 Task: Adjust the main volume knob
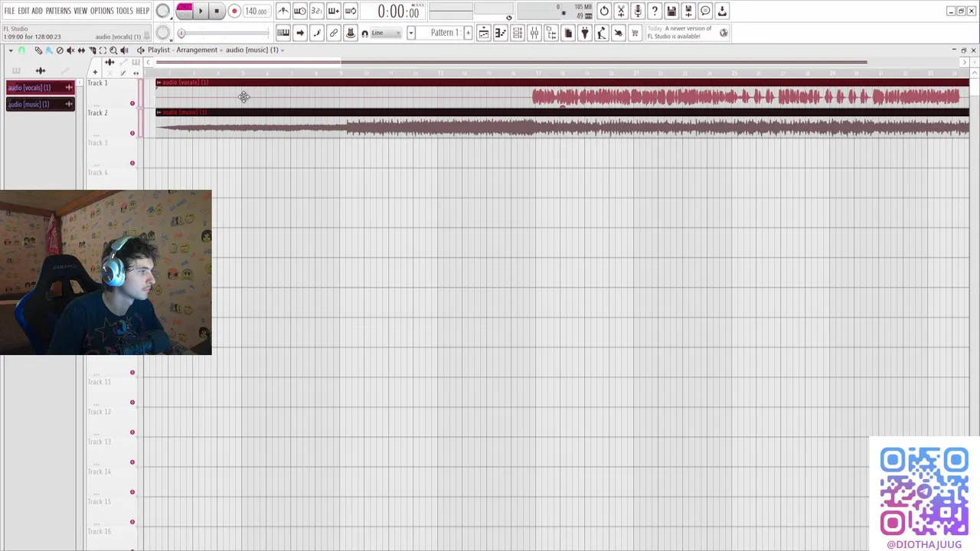coord(163,11)
